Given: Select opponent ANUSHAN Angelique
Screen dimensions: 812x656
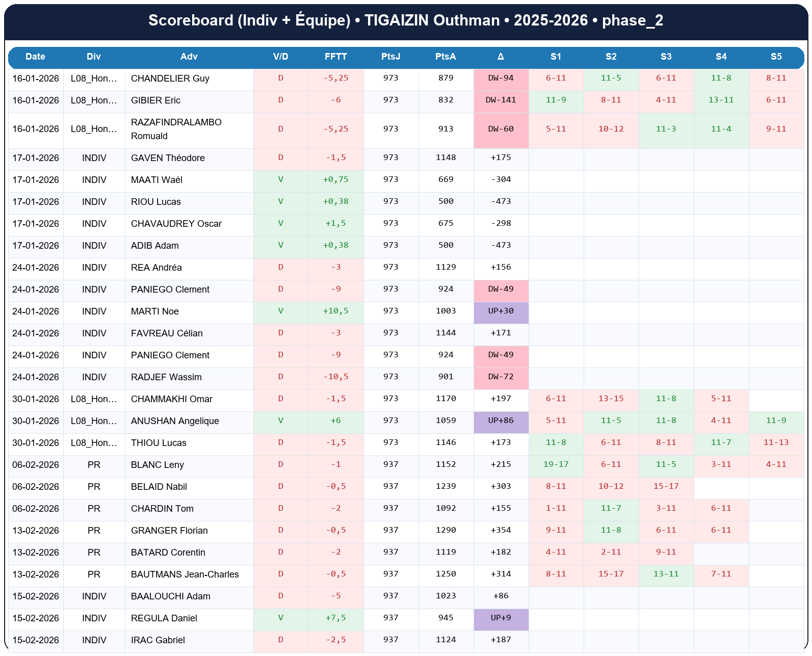Looking at the screenshot, I should (x=175, y=421).
